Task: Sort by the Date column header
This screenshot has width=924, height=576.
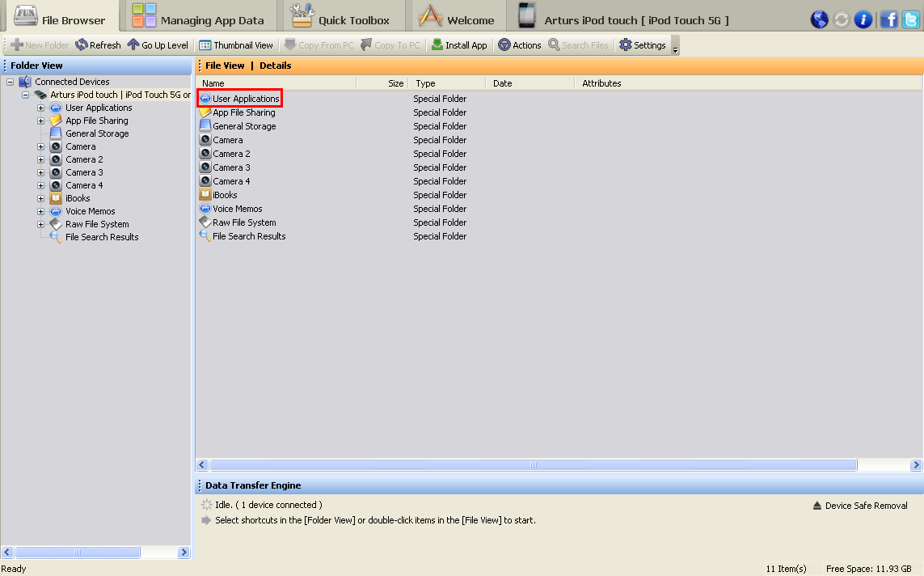Action: pyautogui.click(x=530, y=83)
